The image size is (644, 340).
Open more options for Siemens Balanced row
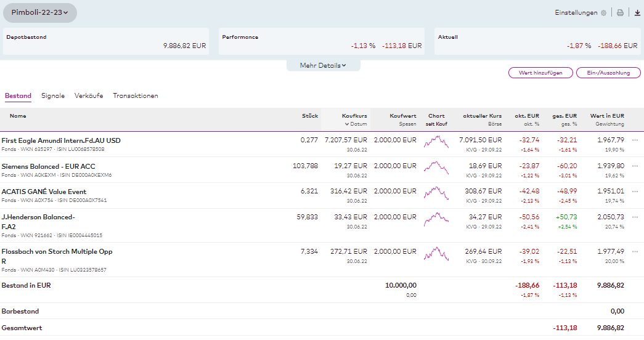tap(635, 166)
